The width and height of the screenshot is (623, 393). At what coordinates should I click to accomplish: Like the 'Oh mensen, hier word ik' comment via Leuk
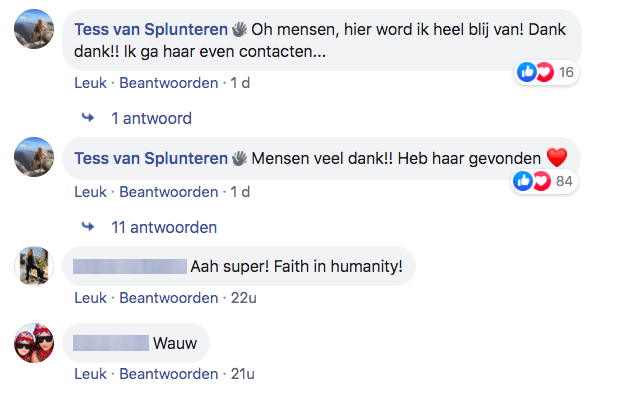tap(91, 83)
